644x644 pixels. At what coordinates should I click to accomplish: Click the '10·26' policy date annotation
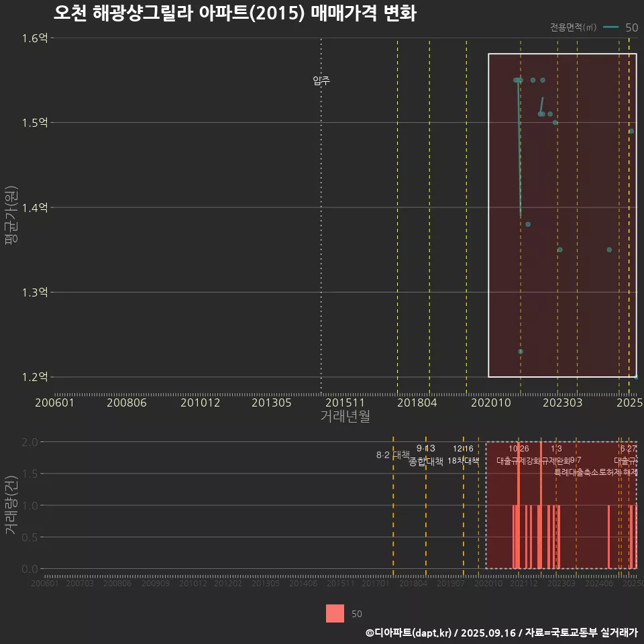coord(519,449)
